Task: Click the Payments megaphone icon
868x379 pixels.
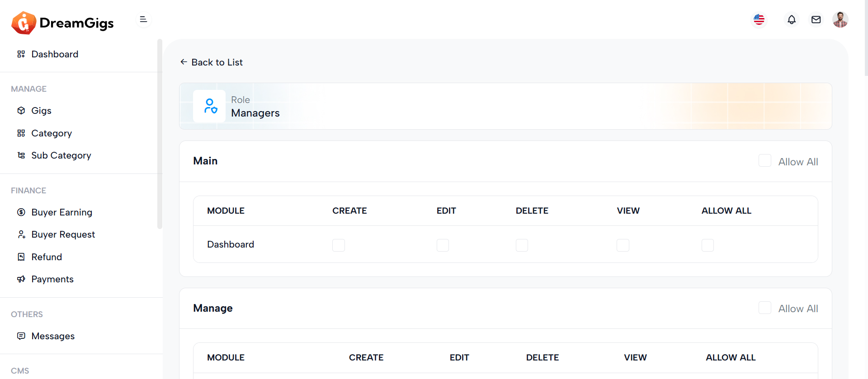Action: [21, 279]
